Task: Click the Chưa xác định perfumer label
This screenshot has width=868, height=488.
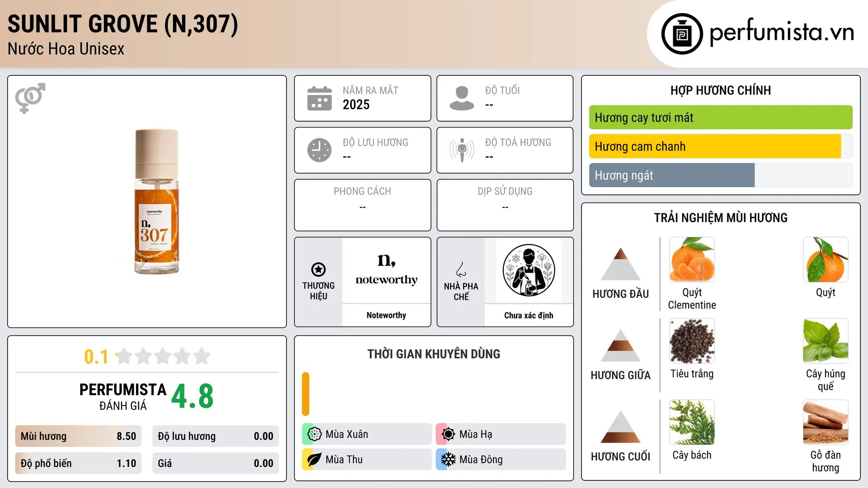Action: 529,315
